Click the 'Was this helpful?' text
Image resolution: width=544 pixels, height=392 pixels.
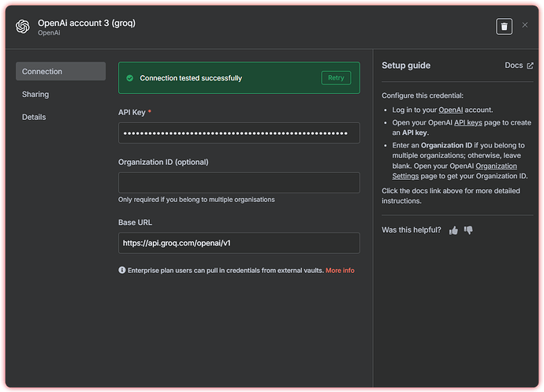412,230
